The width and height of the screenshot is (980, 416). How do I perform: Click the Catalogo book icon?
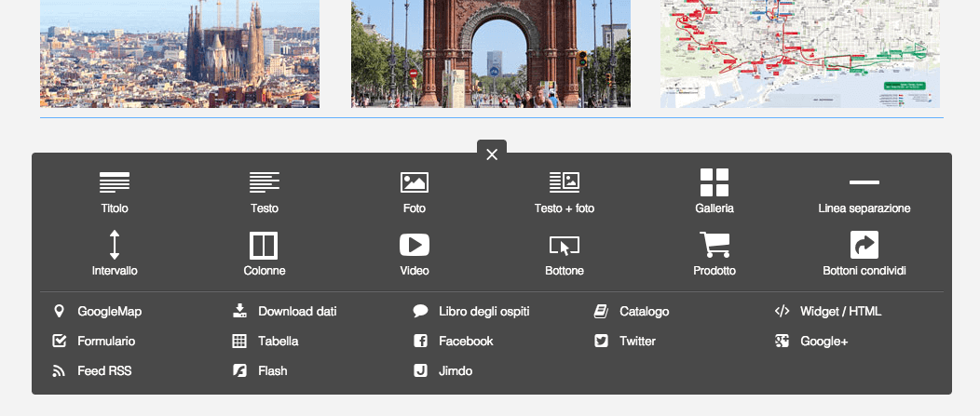tap(601, 311)
